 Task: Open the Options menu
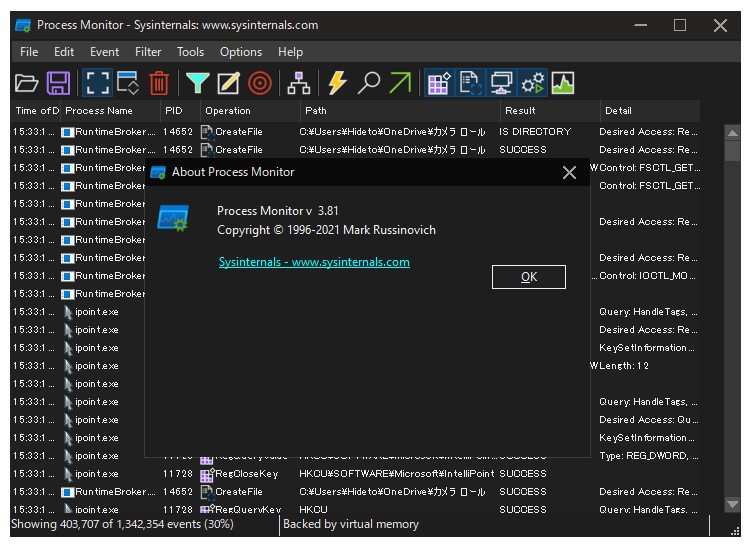click(x=241, y=52)
